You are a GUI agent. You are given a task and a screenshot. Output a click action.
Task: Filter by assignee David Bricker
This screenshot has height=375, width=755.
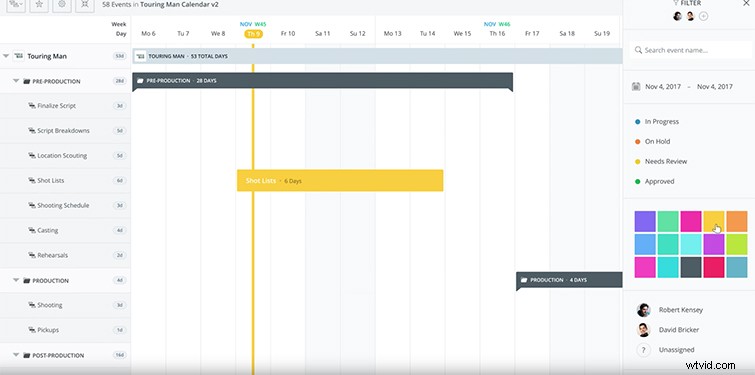(668, 330)
